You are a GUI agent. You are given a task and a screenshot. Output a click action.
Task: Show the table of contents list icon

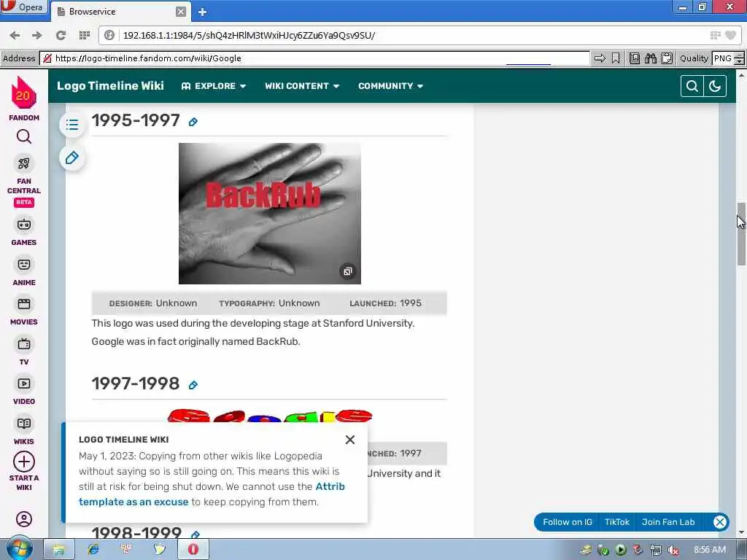[x=72, y=125]
